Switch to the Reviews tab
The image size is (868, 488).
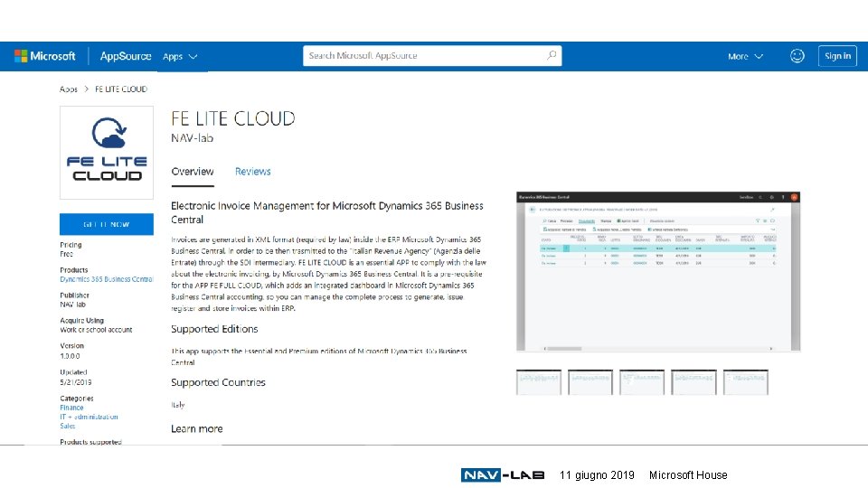[252, 172]
